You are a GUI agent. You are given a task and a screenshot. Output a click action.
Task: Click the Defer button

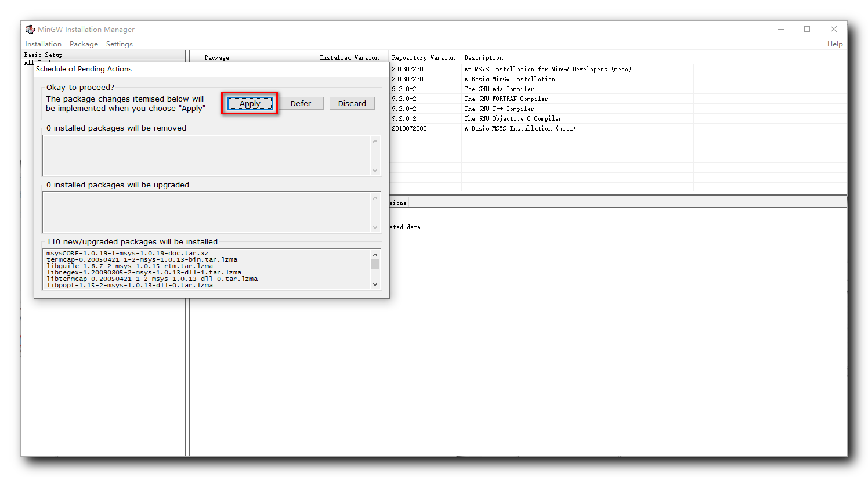coord(302,103)
